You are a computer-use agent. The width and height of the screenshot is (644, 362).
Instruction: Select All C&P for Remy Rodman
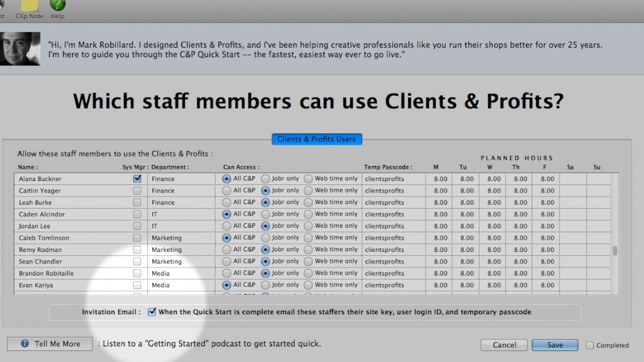coord(227,249)
